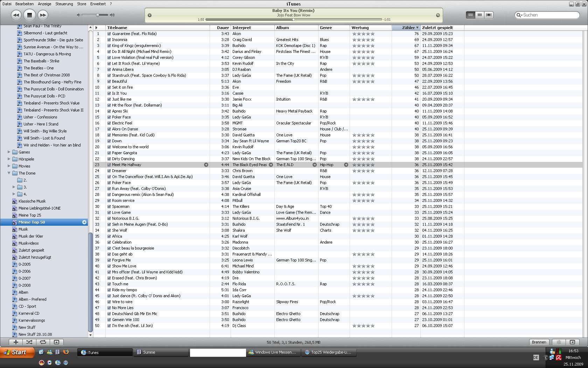Click the Firefox quick launch icon
The width and height of the screenshot is (588, 368).
click(65, 352)
